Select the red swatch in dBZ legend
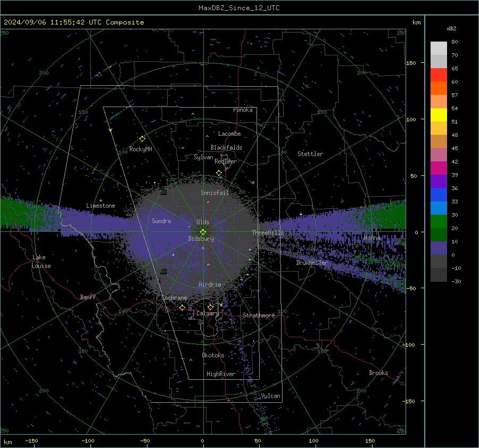This screenshot has width=479, height=448. pyautogui.click(x=439, y=75)
